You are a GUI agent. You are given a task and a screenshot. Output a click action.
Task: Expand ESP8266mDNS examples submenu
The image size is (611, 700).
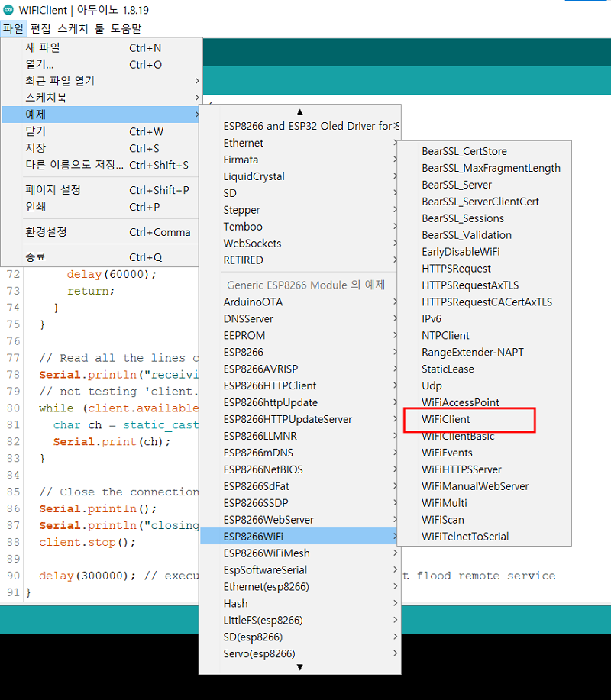299,453
